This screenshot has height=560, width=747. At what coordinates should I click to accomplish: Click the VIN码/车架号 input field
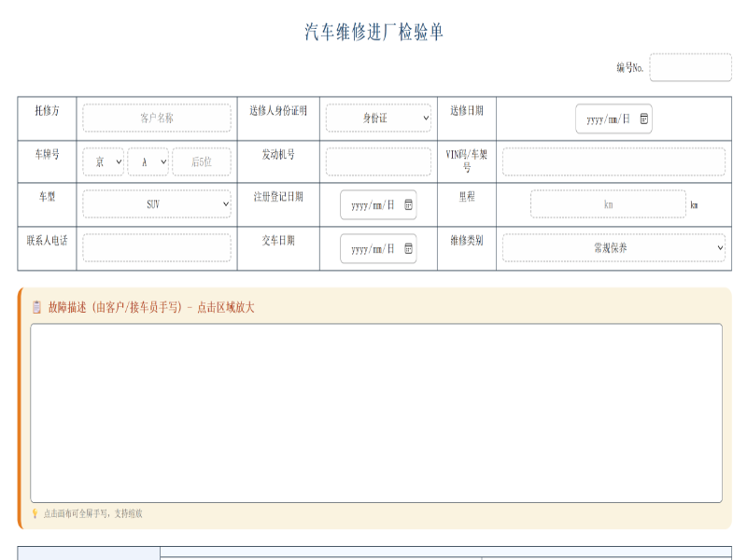(613, 161)
